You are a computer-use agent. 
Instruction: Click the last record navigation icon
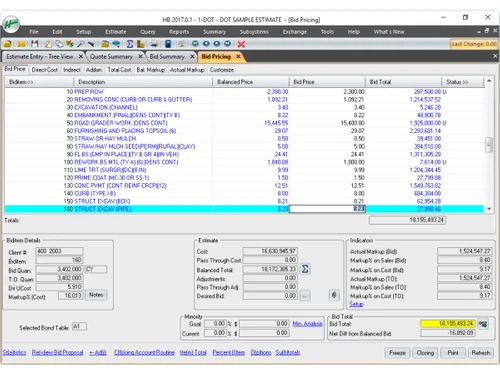[x=227, y=44]
